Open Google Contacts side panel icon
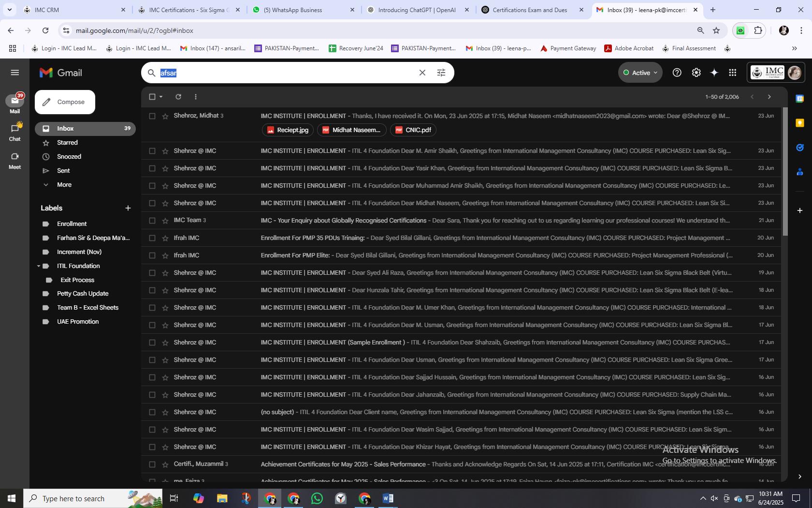812x508 pixels. [x=800, y=171]
